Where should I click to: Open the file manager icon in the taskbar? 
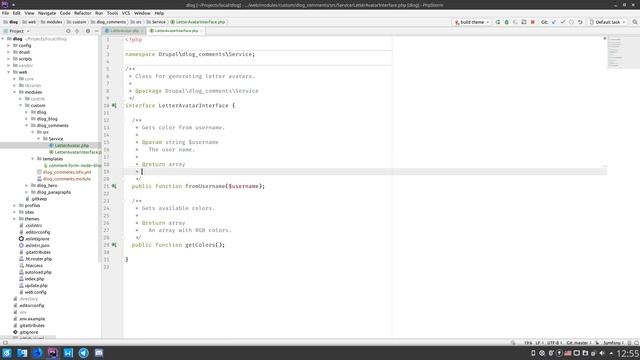(x=22, y=353)
